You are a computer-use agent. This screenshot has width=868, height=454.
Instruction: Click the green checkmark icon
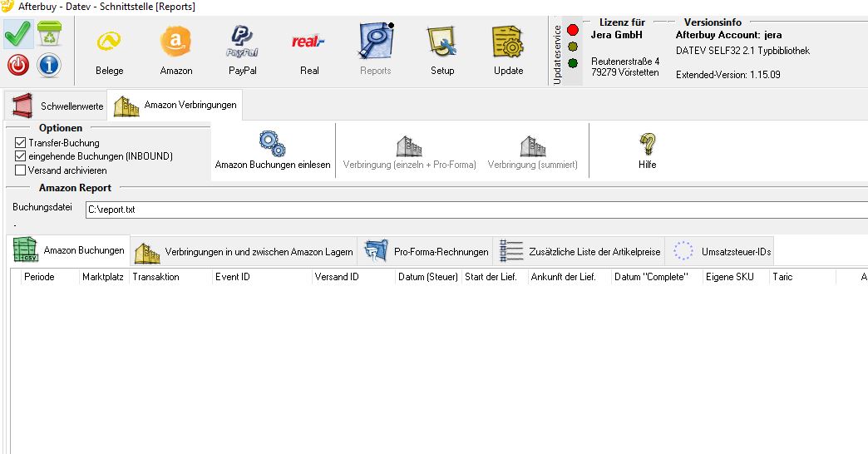click(18, 34)
